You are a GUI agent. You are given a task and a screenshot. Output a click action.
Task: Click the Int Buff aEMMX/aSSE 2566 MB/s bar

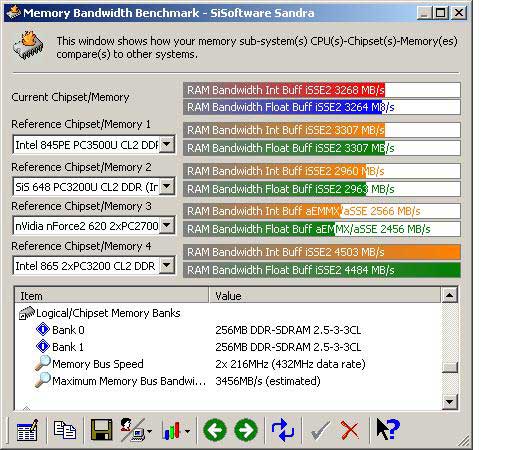322,211
